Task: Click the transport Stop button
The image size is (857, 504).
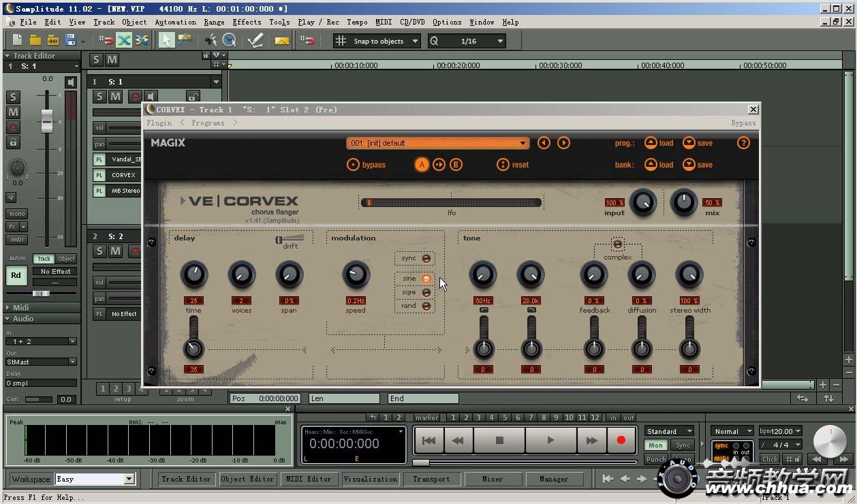Action: tap(499, 441)
